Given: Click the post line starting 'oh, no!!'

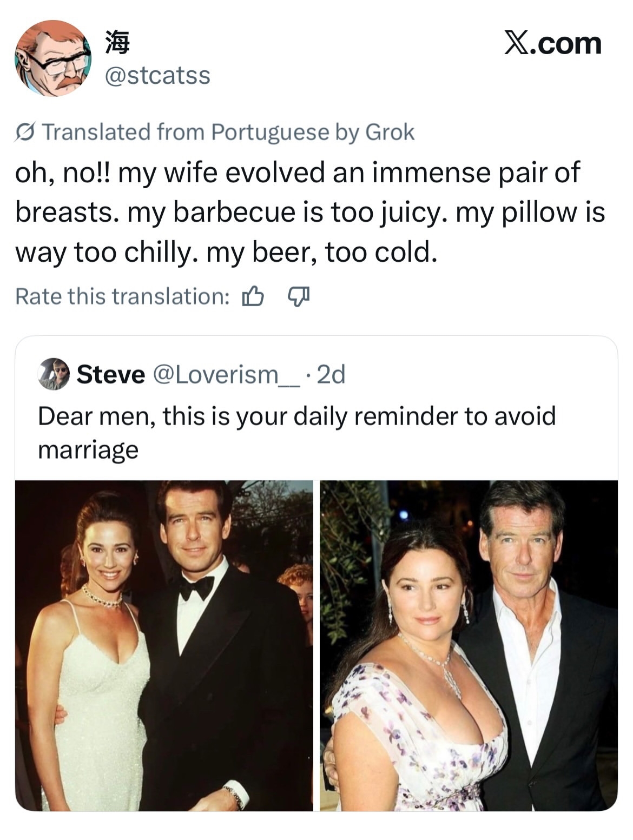Looking at the screenshot, I should (x=297, y=173).
